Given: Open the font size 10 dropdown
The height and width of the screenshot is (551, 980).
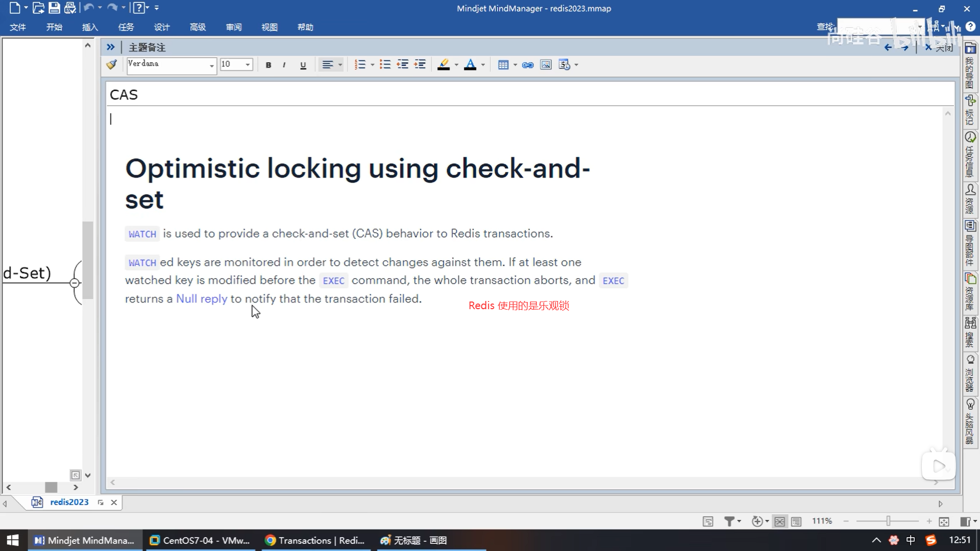Looking at the screenshot, I should click(248, 65).
